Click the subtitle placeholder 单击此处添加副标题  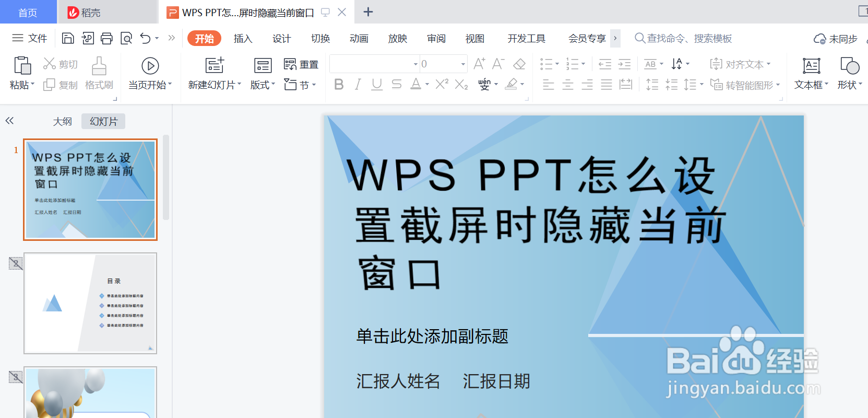point(432,336)
